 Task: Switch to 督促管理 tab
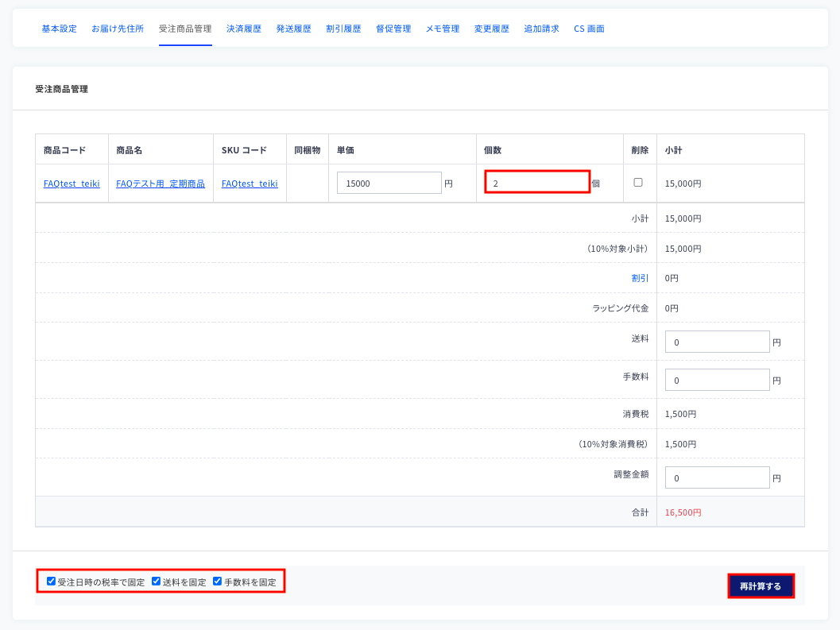[393, 29]
